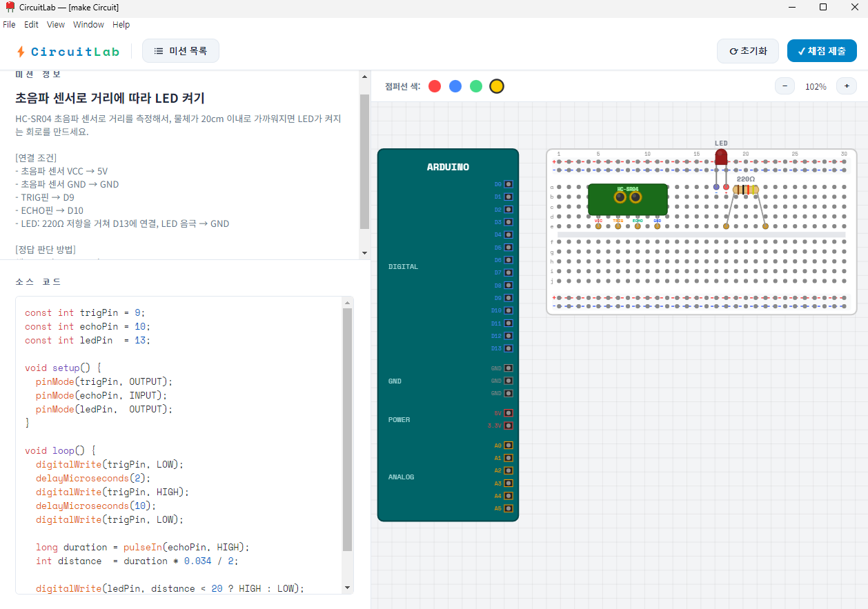The height and width of the screenshot is (609, 868).
Task: Pick the blue jumper wire color
Action: [x=455, y=86]
